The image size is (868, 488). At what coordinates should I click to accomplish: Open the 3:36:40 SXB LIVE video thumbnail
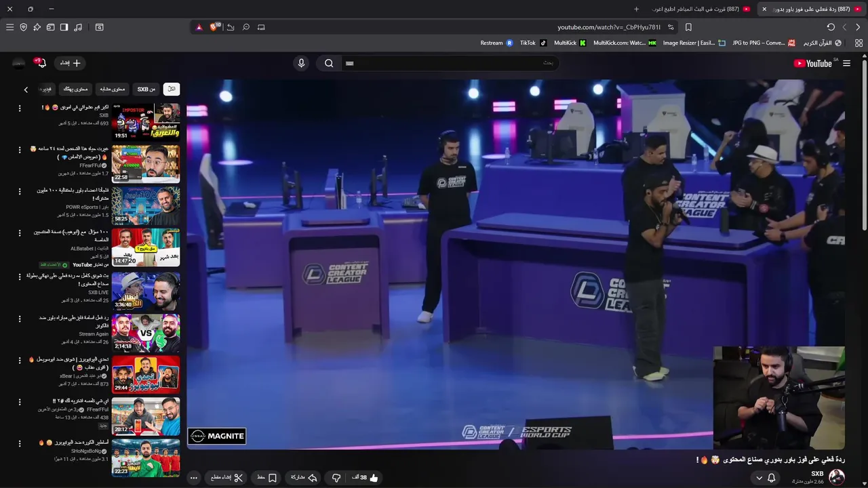(x=146, y=290)
